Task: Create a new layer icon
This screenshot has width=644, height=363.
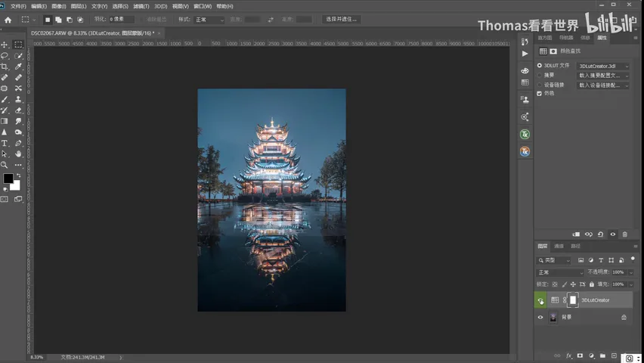Action: pos(614,356)
